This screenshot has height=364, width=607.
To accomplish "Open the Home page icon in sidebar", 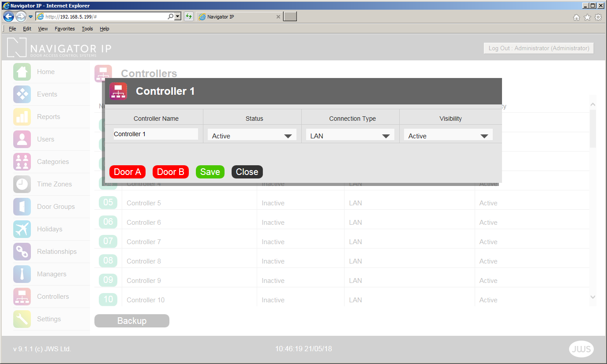I will 22,72.
